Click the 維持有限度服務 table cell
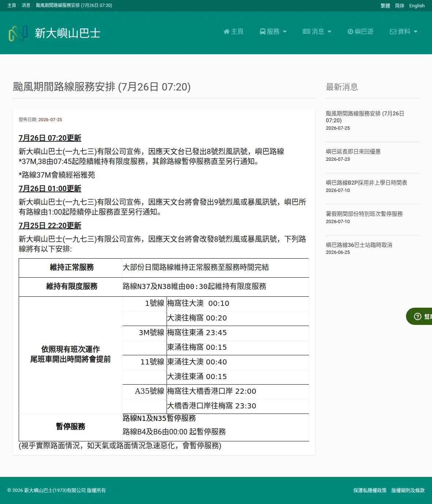 tap(71, 287)
